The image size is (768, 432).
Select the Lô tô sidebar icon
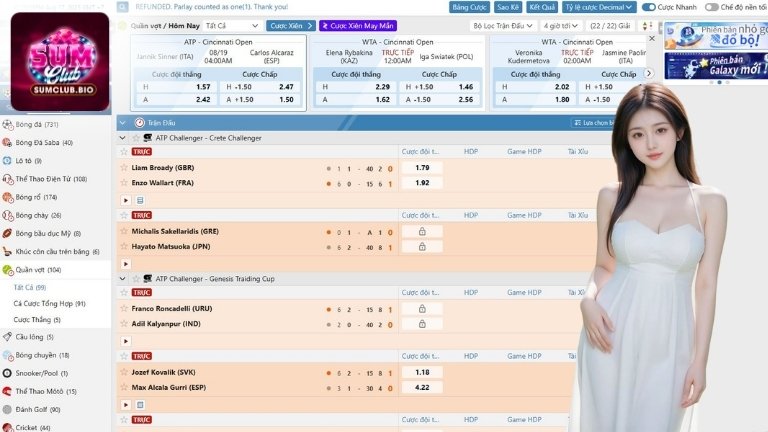[7, 161]
